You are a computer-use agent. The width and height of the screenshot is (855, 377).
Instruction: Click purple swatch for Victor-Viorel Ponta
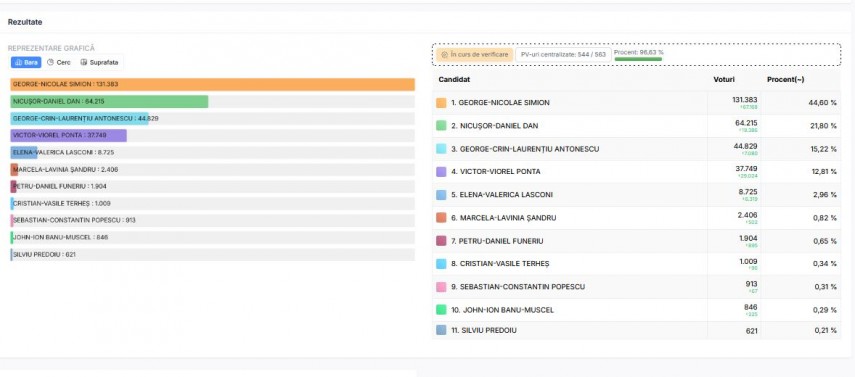441,171
